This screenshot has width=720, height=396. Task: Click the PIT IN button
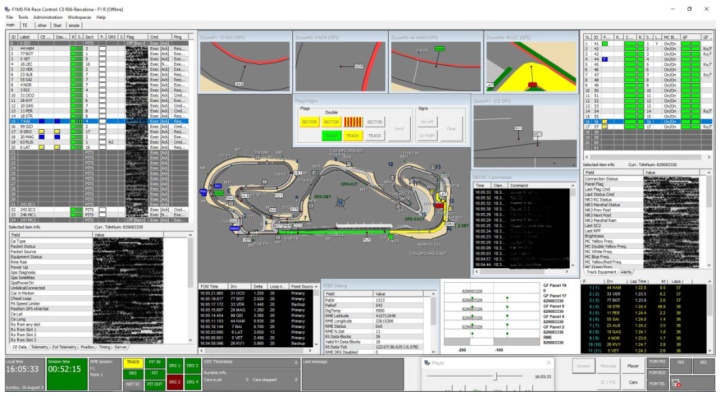point(155,362)
